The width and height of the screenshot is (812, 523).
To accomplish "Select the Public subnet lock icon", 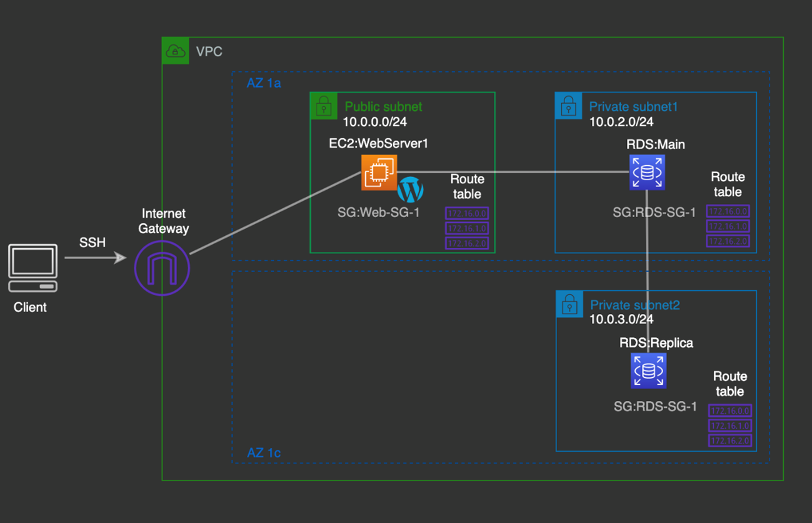I will [x=323, y=106].
